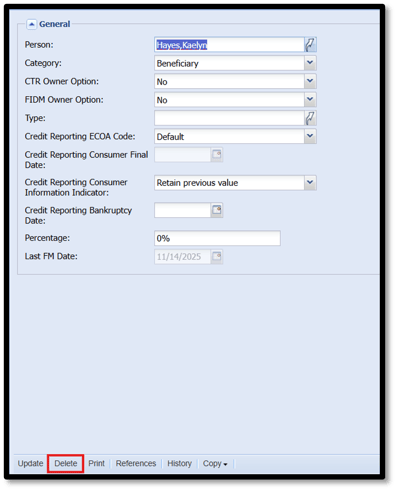Expand the Category dropdown
The height and width of the screenshot is (491, 397).
pyautogui.click(x=310, y=63)
